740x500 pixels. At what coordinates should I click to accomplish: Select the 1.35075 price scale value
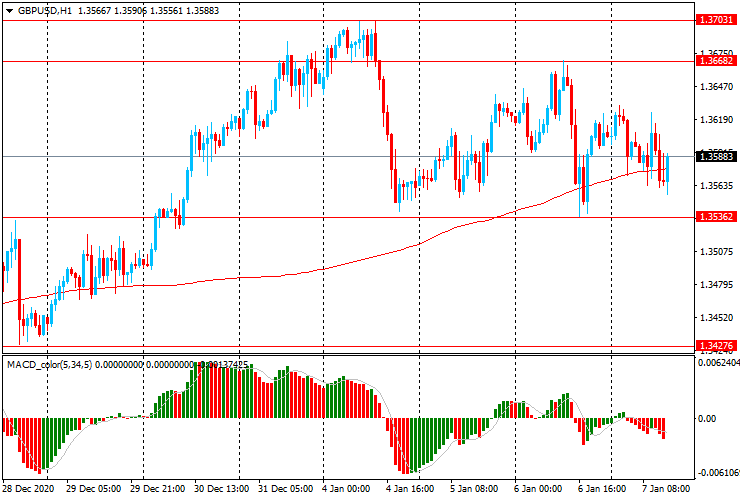pyautogui.click(x=717, y=252)
